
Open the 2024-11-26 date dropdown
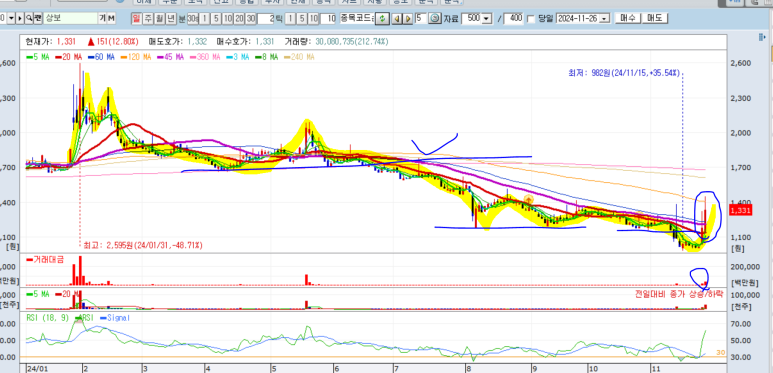[x=604, y=19]
